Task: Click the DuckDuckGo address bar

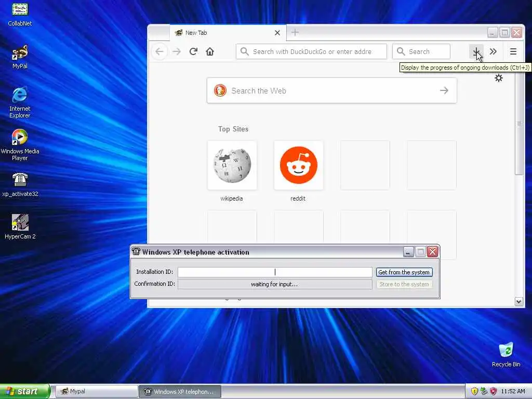Action: click(x=312, y=51)
